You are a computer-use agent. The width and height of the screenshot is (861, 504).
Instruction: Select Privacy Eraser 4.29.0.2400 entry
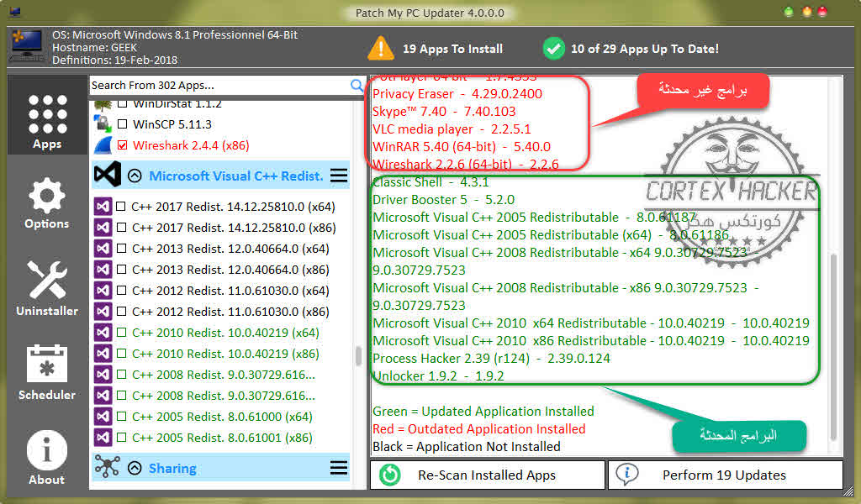click(457, 94)
